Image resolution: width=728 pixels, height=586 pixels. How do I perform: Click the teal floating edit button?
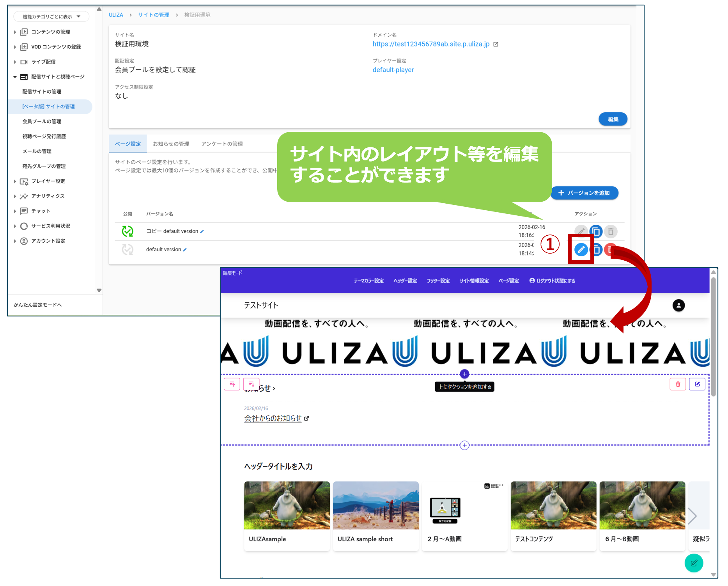[694, 563]
